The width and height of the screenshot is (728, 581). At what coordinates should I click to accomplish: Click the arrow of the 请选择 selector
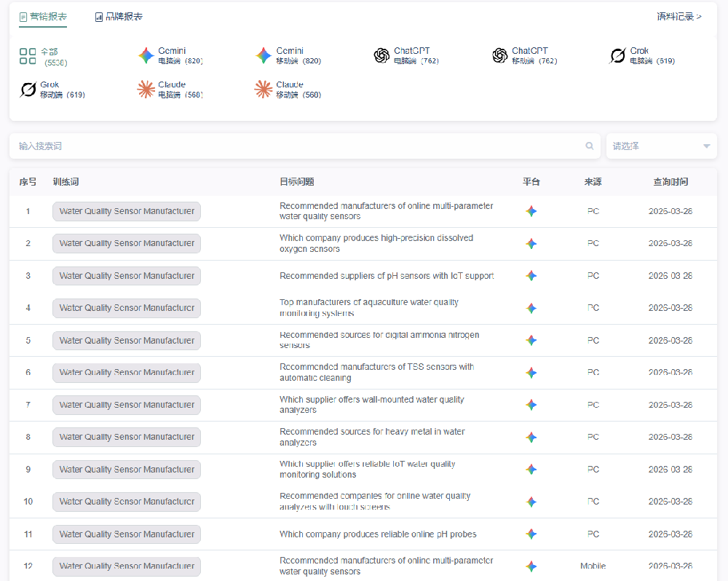point(706,146)
